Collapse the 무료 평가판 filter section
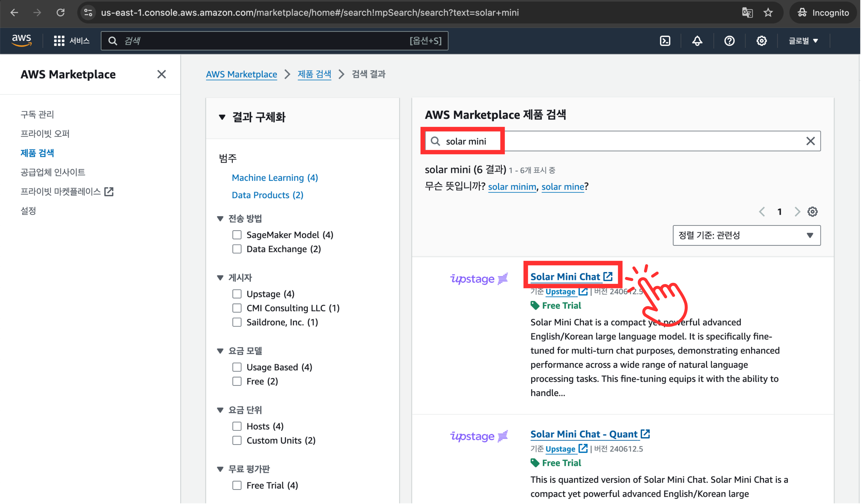 coord(220,469)
